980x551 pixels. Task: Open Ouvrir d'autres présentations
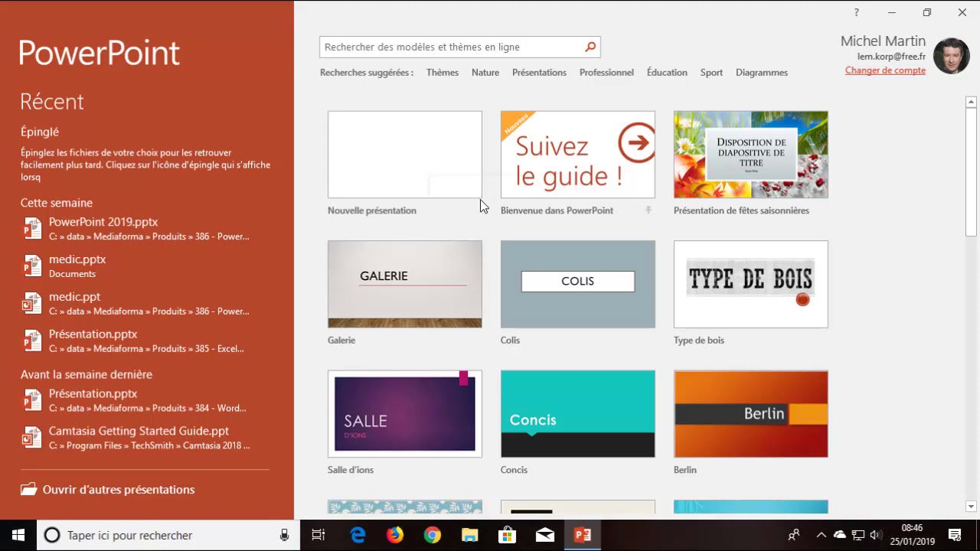tap(108, 490)
